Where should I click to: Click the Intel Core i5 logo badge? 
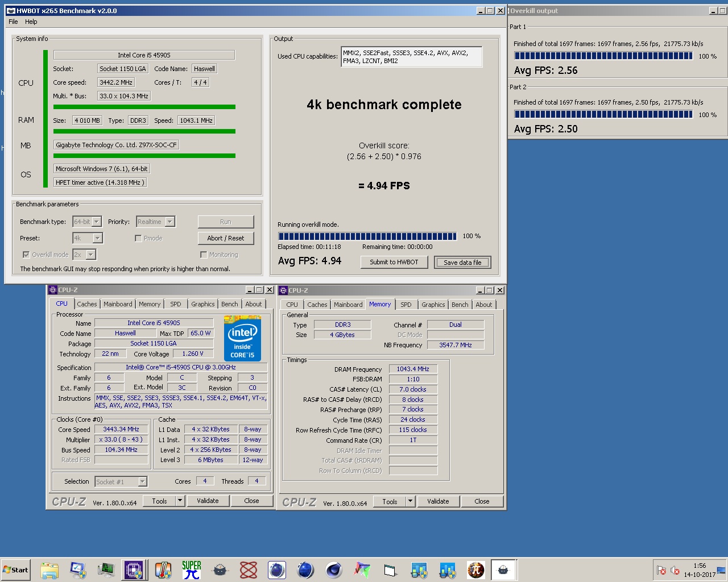(243, 338)
